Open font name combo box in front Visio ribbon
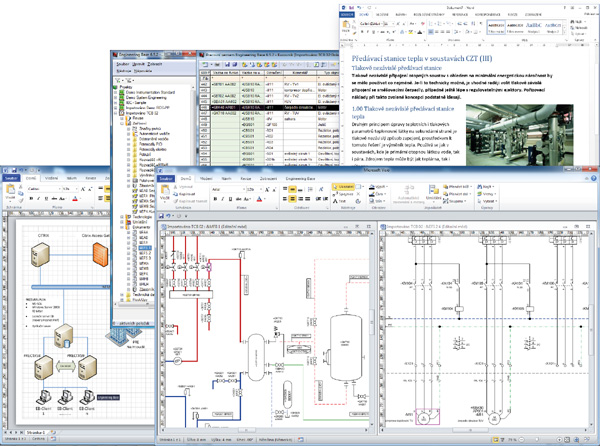This screenshot has width=600, height=446. [x=228, y=189]
